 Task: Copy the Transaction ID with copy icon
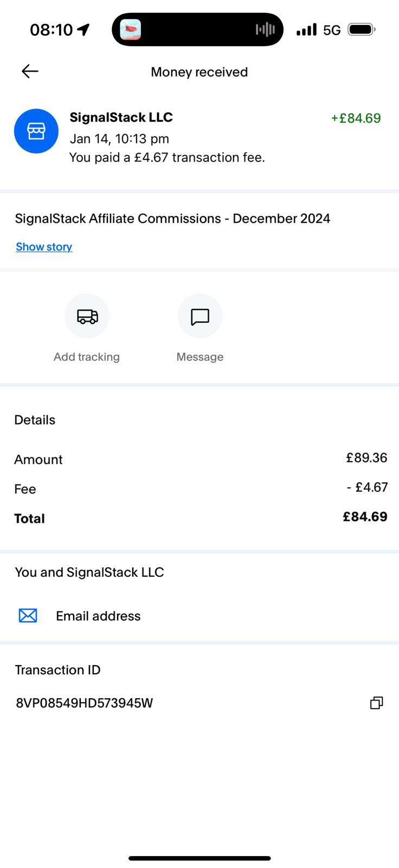click(376, 703)
